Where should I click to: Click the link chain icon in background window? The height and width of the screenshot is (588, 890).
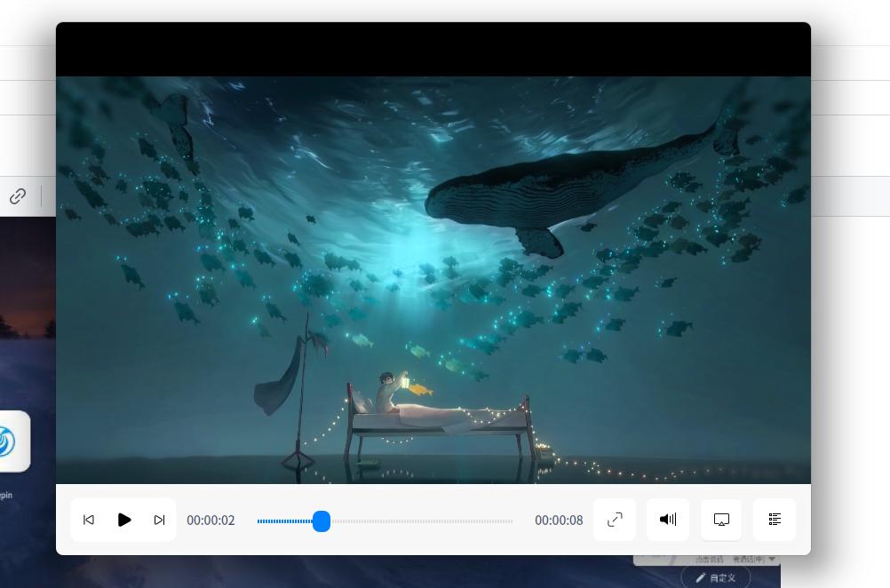point(18,196)
